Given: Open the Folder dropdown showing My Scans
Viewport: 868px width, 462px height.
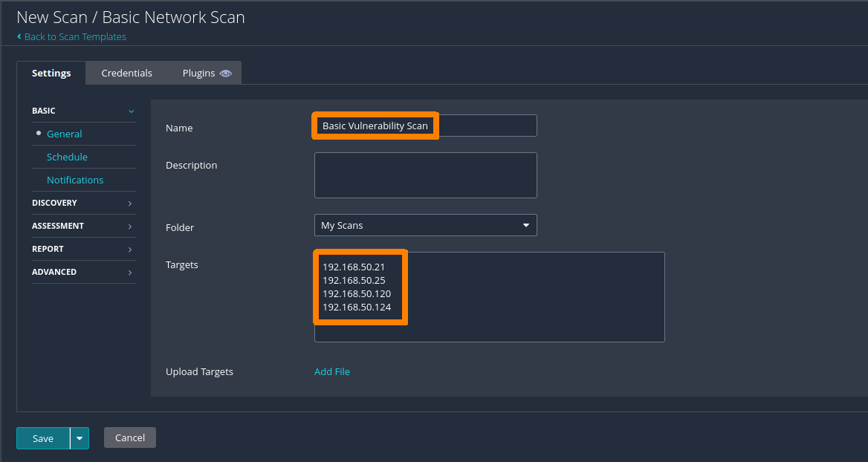Looking at the screenshot, I should click(x=425, y=225).
